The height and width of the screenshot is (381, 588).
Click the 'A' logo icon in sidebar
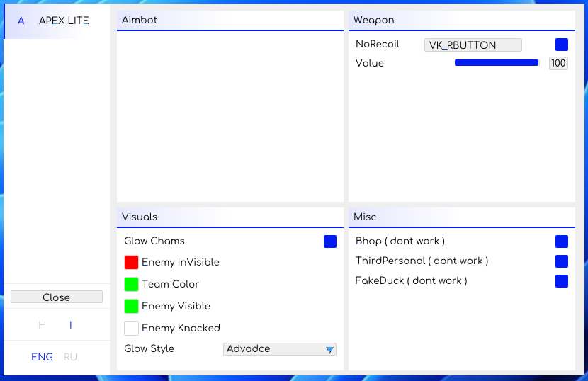(x=21, y=21)
